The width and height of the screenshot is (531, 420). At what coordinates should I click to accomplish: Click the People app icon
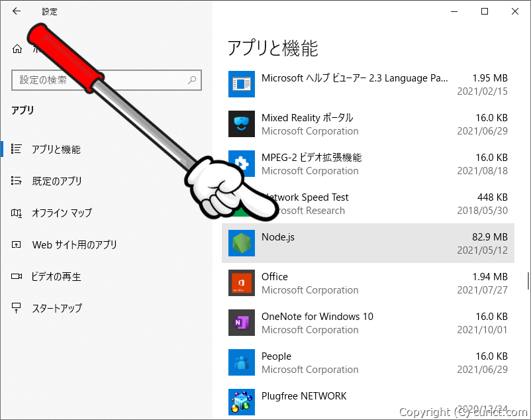click(241, 362)
